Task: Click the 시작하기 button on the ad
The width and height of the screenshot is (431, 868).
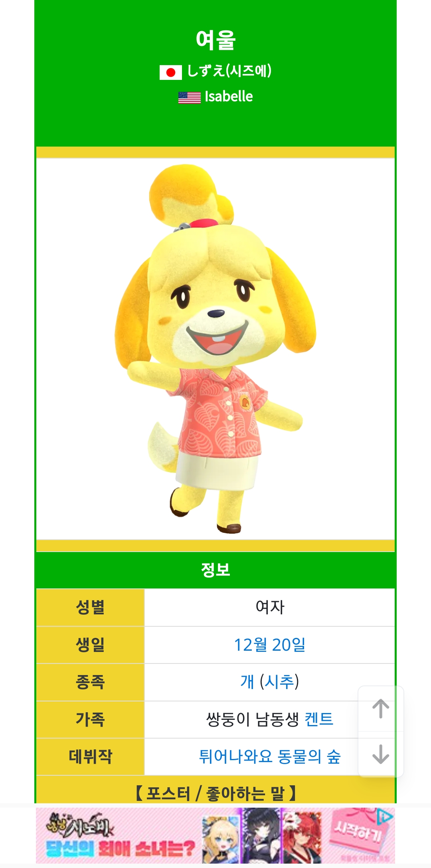Action: coord(358,831)
